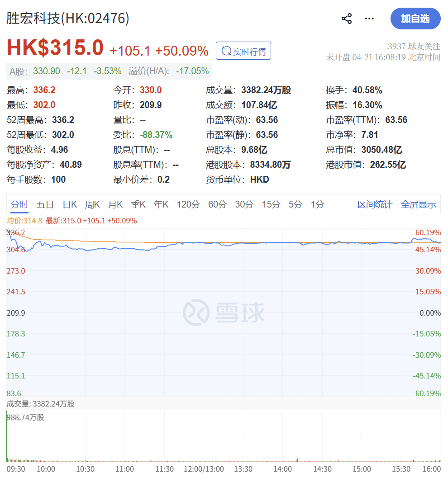Click the 总股本 9.68亿 value
Image resolution: width=448 pixels, height=482 pixels.
coord(254,150)
